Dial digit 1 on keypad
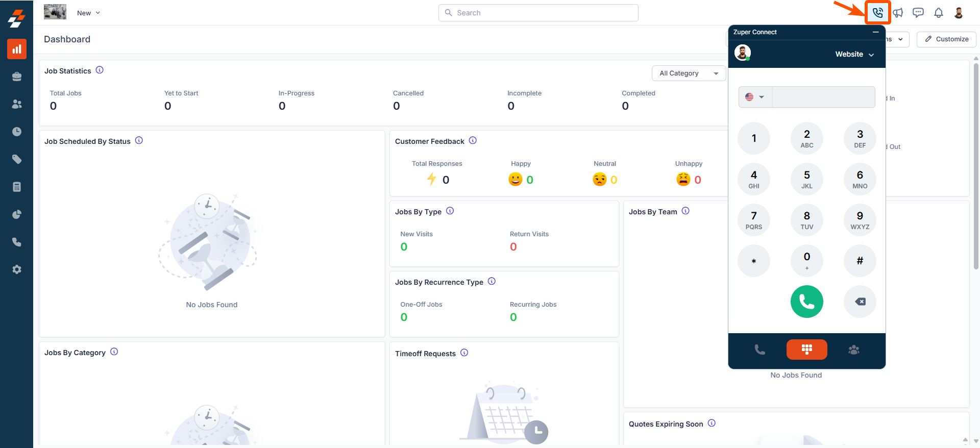 click(x=754, y=138)
